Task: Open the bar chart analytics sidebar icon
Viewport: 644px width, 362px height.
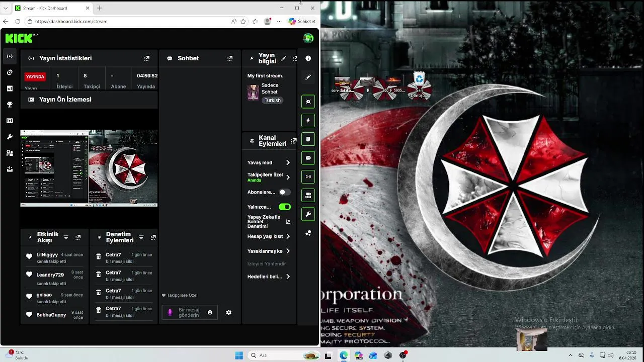Action: tap(10, 88)
